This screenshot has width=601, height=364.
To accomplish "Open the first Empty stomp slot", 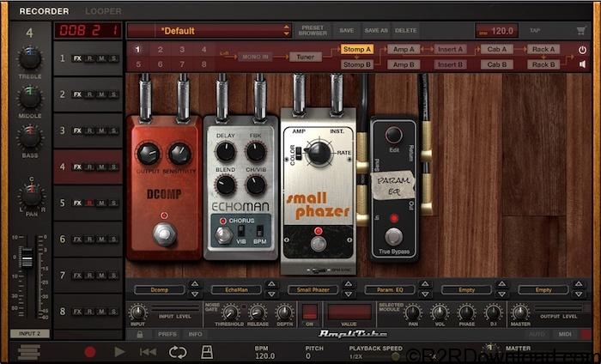I will tap(466, 289).
